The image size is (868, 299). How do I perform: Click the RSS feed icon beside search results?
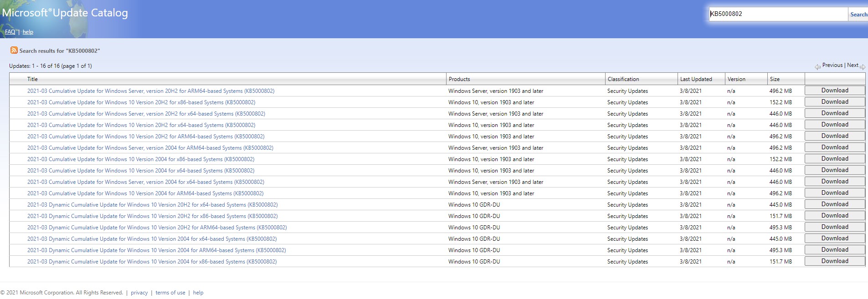[14, 50]
